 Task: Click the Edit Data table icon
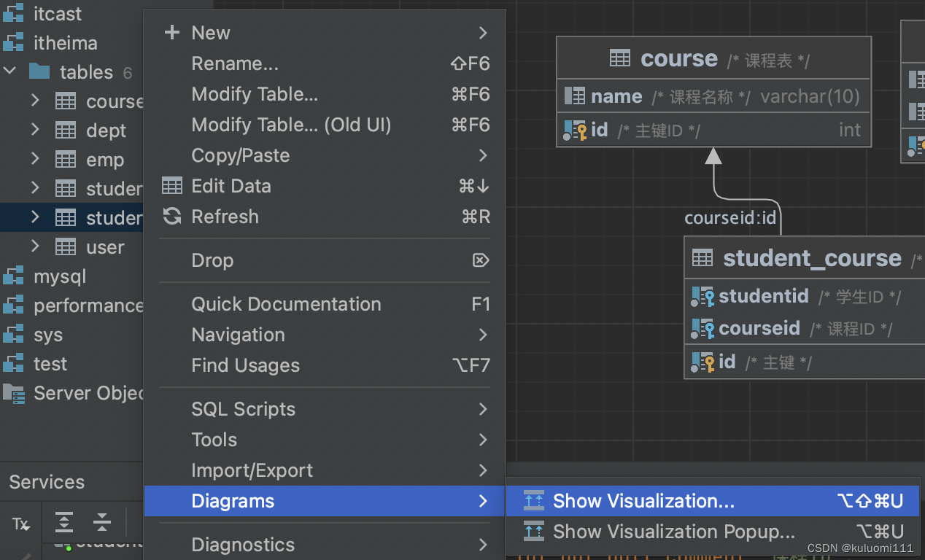(x=172, y=186)
